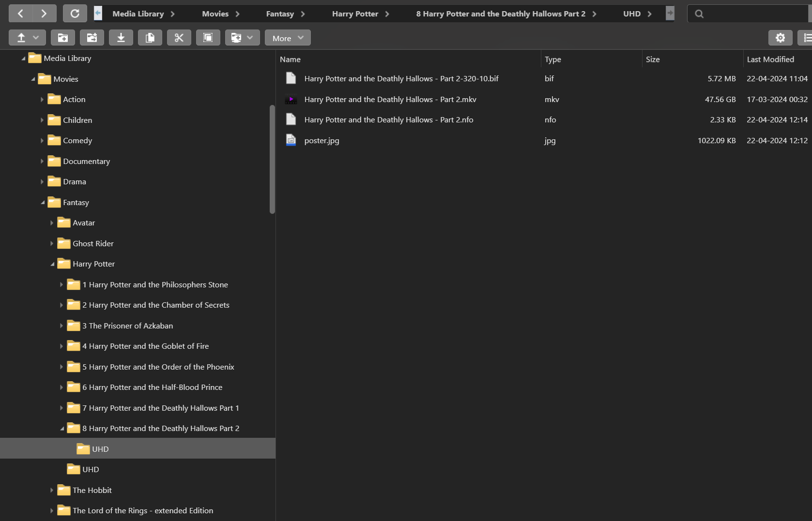Click Deathly Hallows Part 2 breadcrumb
Image resolution: width=812 pixels, height=521 pixels.
point(501,14)
